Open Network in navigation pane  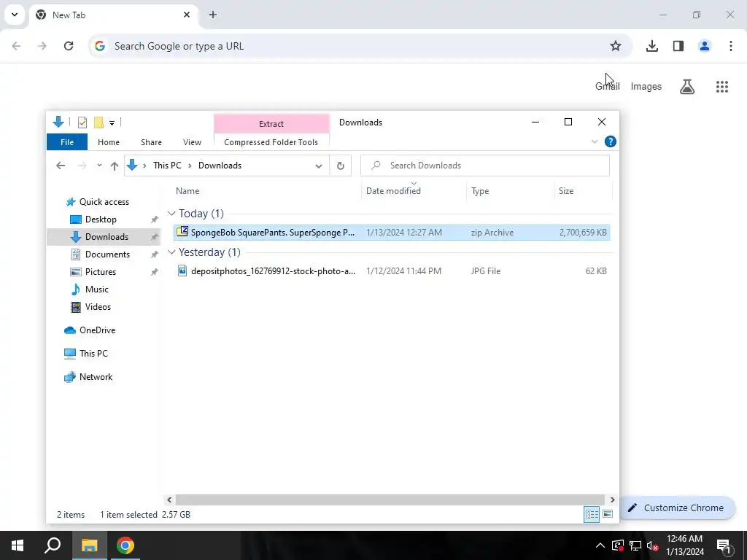pyautogui.click(x=96, y=377)
